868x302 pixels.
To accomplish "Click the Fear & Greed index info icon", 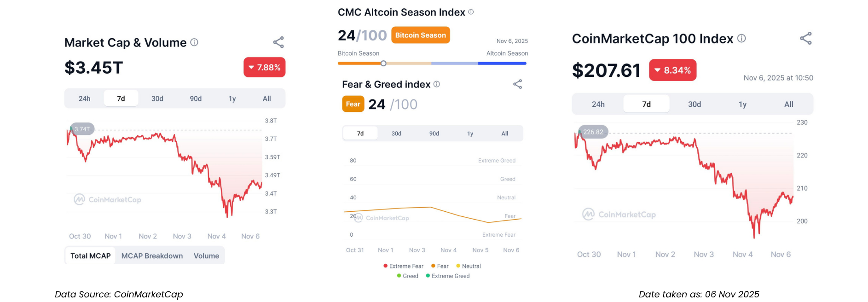I will pos(437,84).
